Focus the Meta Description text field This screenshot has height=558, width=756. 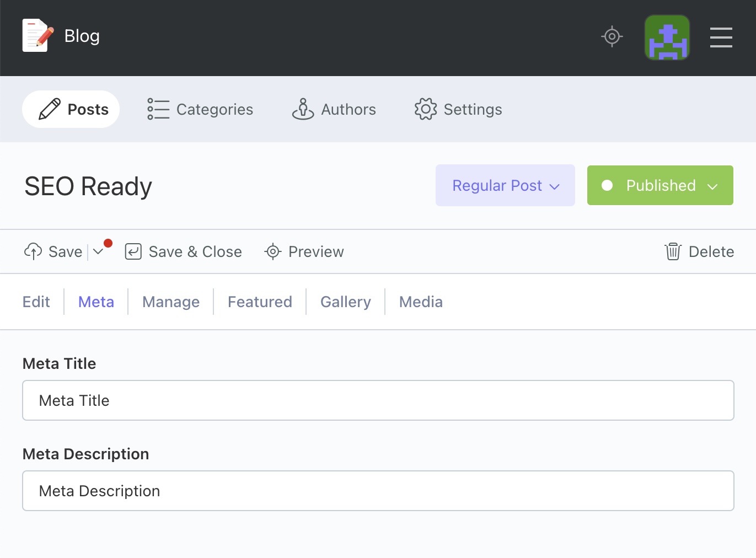pos(378,491)
